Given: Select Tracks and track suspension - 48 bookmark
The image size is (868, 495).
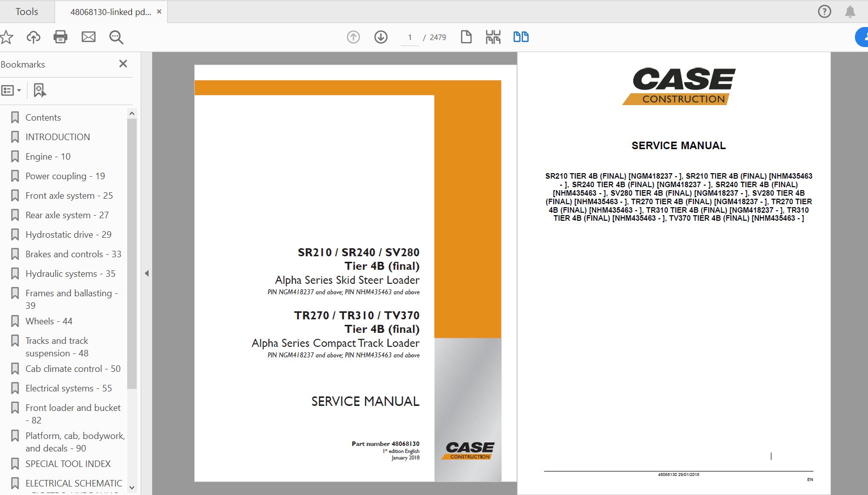Looking at the screenshot, I should 57,347.
